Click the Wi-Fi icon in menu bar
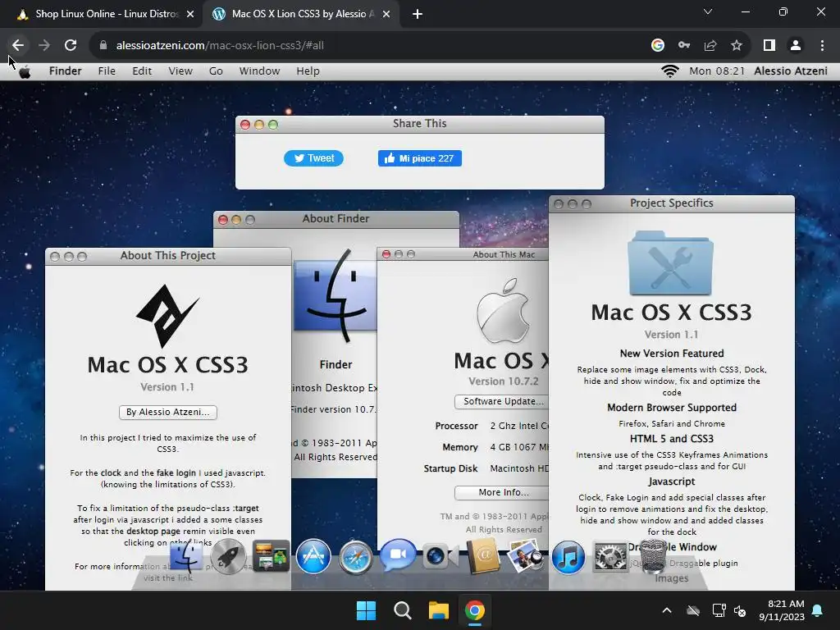 click(669, 71)
